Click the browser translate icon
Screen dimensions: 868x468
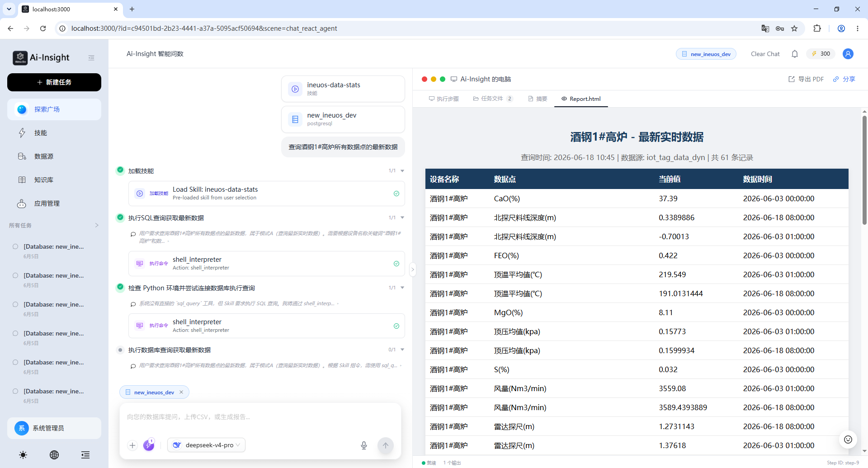[x=765, y=28]
